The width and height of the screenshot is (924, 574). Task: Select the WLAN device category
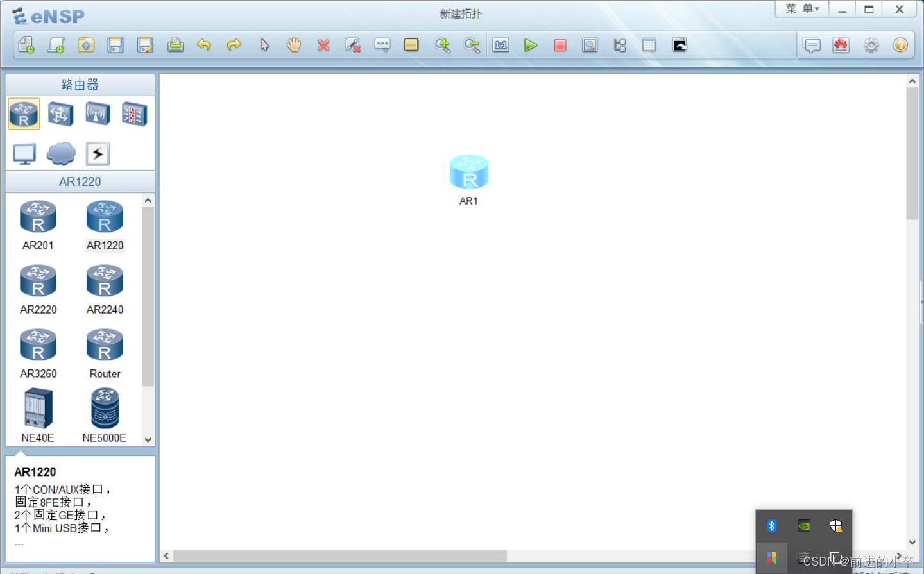98,114
